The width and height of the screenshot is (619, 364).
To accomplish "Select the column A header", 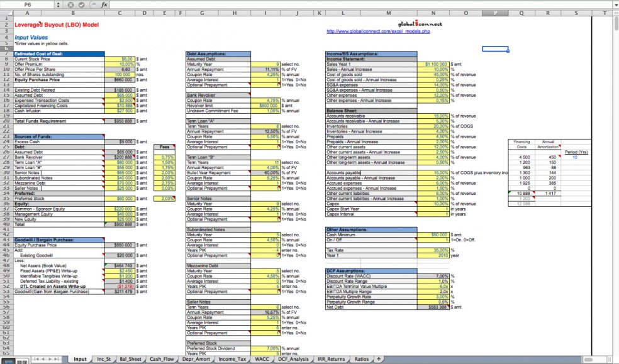I will coord(27,13).
